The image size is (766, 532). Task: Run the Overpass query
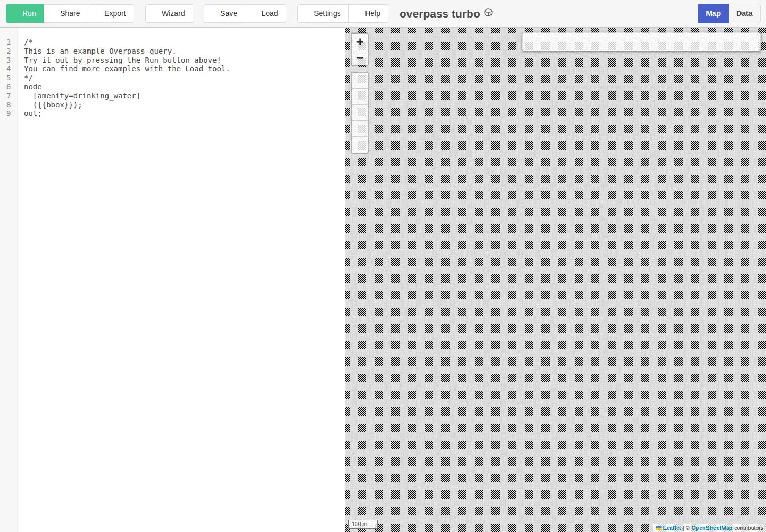(x=25, y=13)
